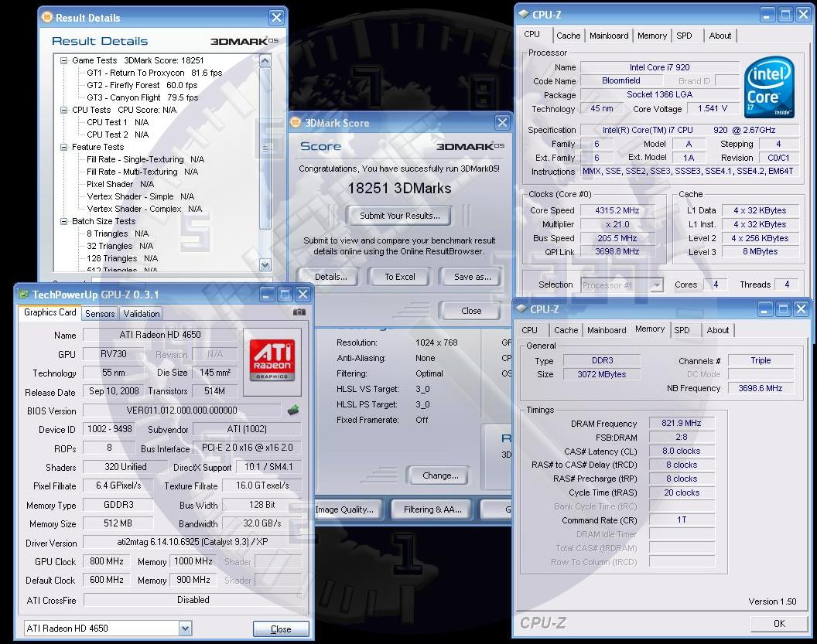
Task: Switch to CPU tab in lower CPU-Z window
Action: coord(529,330)
